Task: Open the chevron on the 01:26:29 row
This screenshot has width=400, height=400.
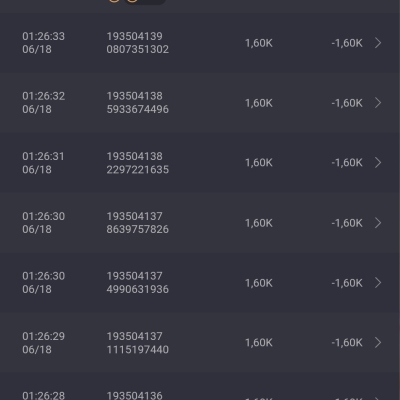Action: click(378, 343)
